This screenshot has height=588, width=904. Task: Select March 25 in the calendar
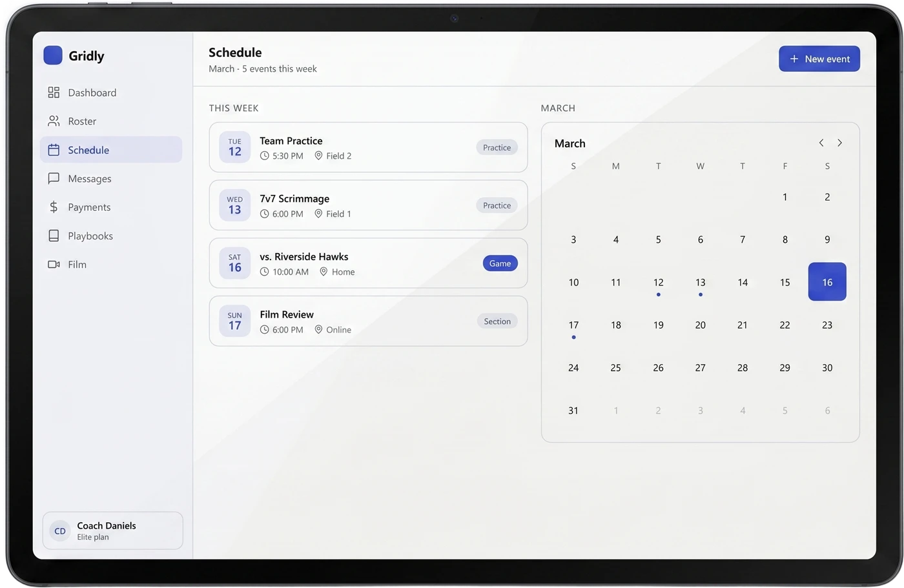tap(616, 368)
